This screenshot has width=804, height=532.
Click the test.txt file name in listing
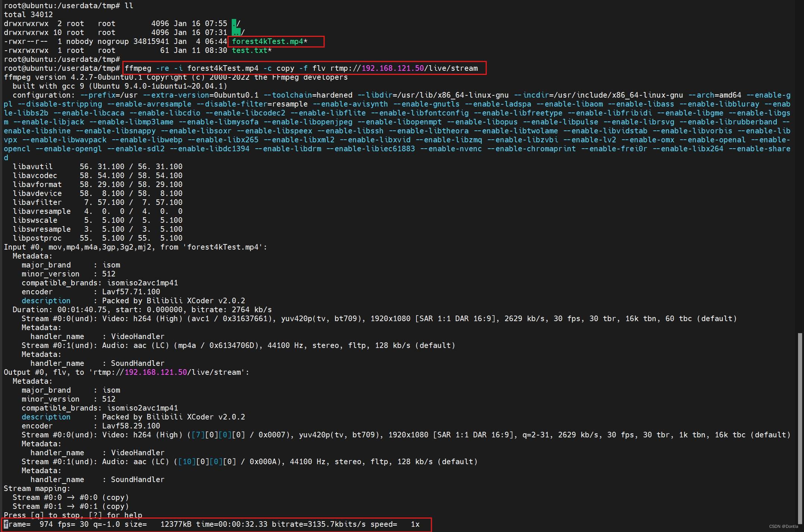tap(250, 50)
